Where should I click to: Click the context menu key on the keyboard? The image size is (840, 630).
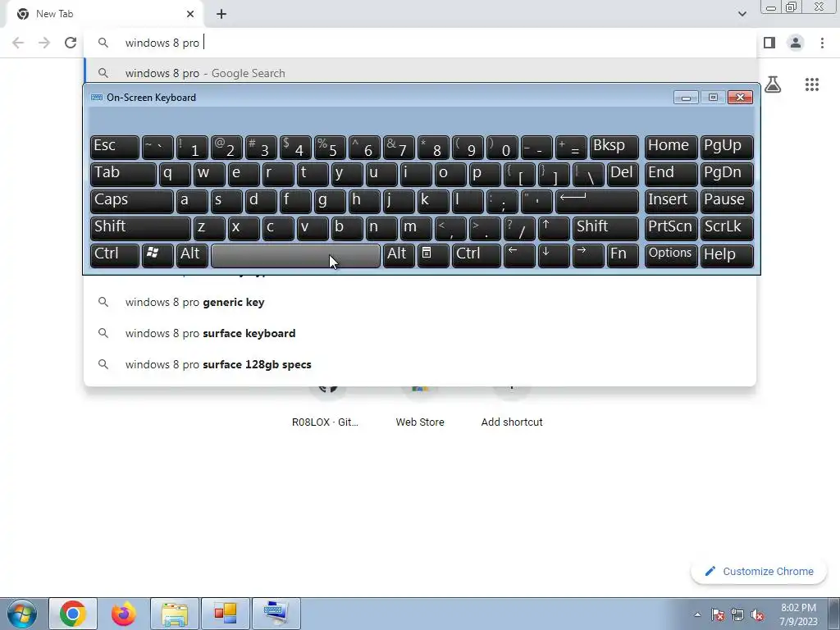[x=433, y=255]
